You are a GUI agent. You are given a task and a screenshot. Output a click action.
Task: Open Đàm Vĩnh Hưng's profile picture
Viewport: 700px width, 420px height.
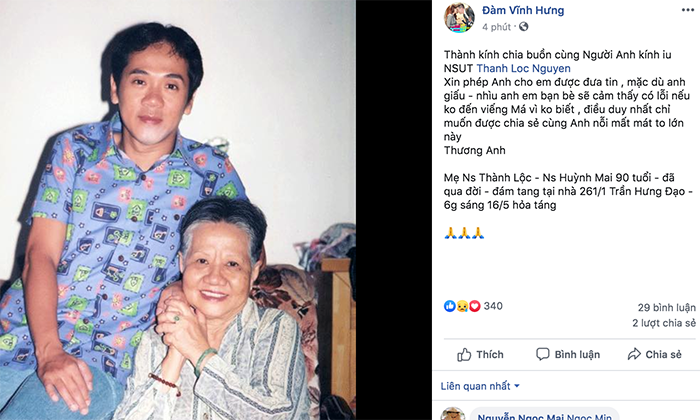tap(460, 17)
